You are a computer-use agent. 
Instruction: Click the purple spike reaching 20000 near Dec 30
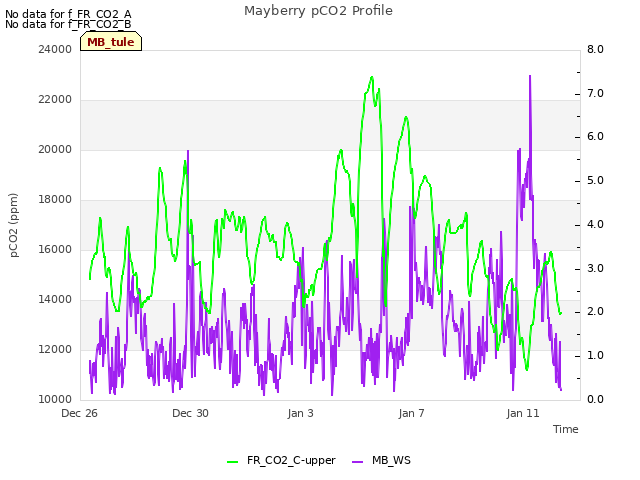click(188, 151)
